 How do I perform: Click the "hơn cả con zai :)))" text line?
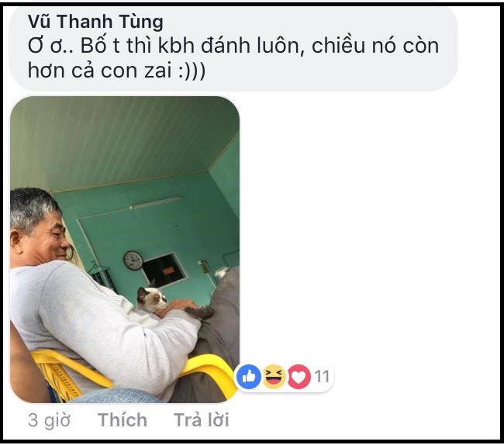click(x=116, y=70)
